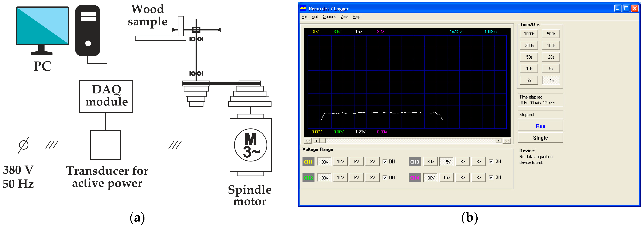Click the scrollbar right arrow button
Image resolution: width=644 pixels, height=228 pixels.
coord(498,141)
